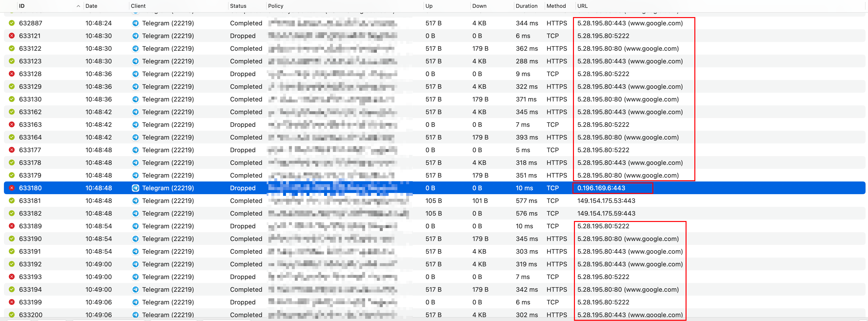
Task: Click the Policy column header
Action: (x=276, y=6)
